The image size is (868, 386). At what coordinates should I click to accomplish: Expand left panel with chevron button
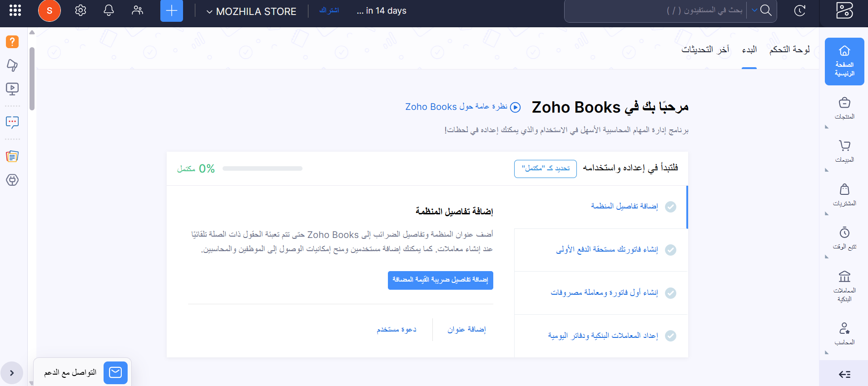click(12, 373)
